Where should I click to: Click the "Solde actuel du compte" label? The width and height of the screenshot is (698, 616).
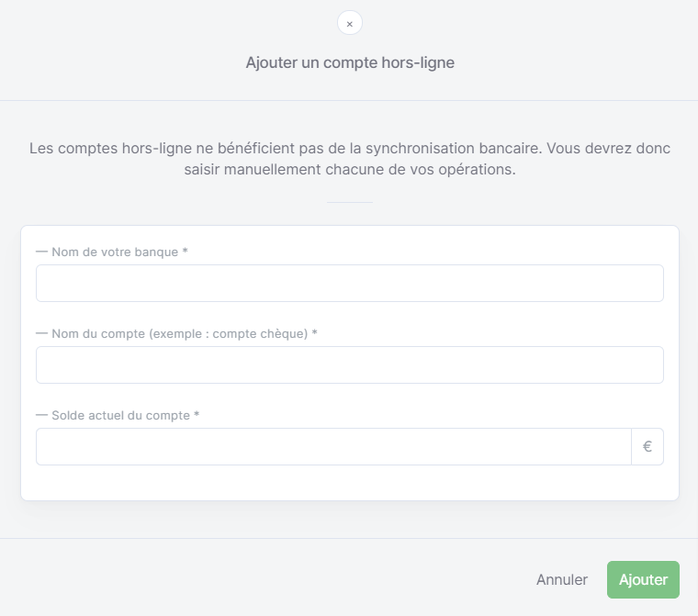tap(120, 415)
